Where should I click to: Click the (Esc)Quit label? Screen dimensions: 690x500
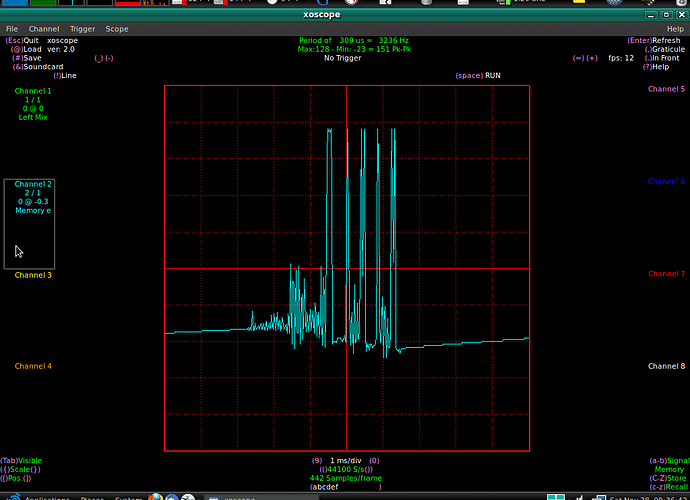22,40
